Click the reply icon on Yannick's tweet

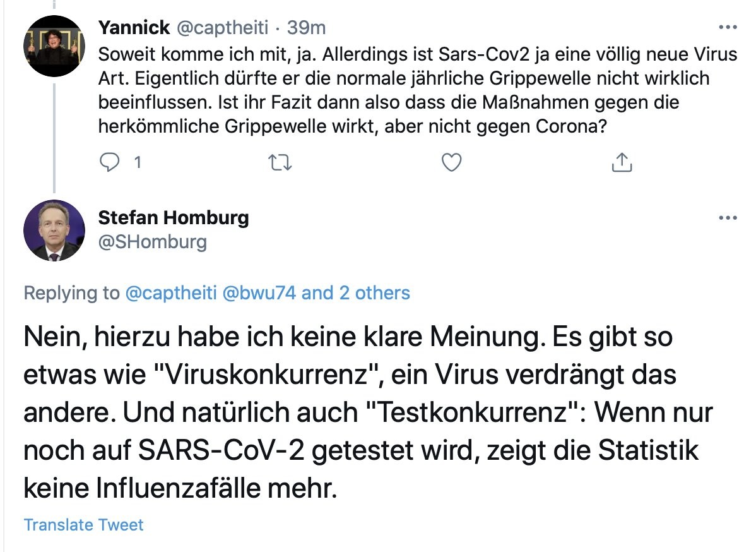pyautogui.click(x=110, y=162)
